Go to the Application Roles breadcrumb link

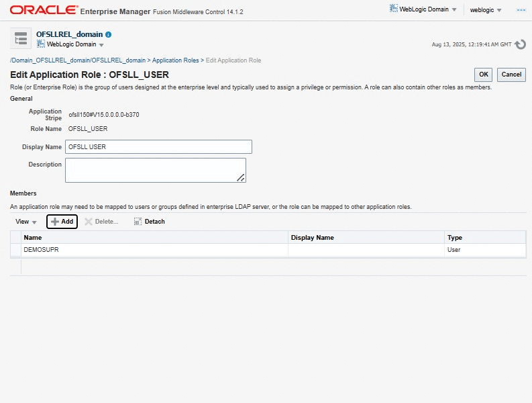pos(175,60)
